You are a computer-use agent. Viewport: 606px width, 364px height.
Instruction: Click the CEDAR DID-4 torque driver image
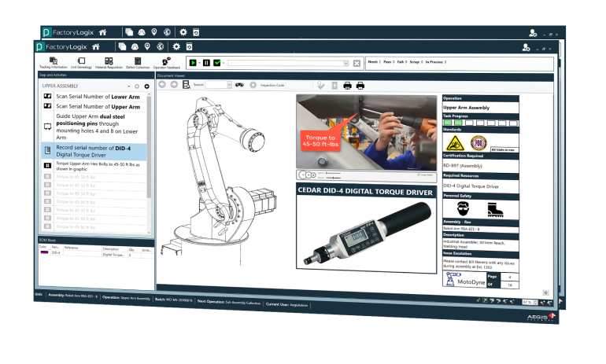click(366, 233)
